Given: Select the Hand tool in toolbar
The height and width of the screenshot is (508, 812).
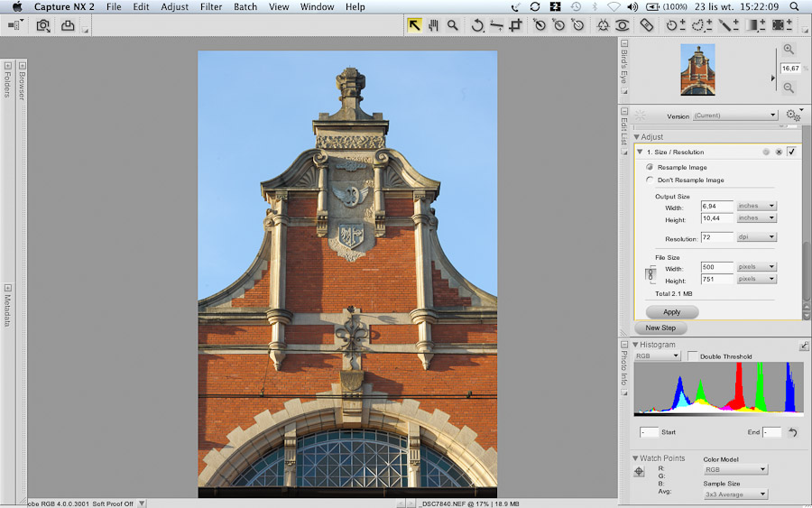Looking at the screenshot, I should [433, 25].
